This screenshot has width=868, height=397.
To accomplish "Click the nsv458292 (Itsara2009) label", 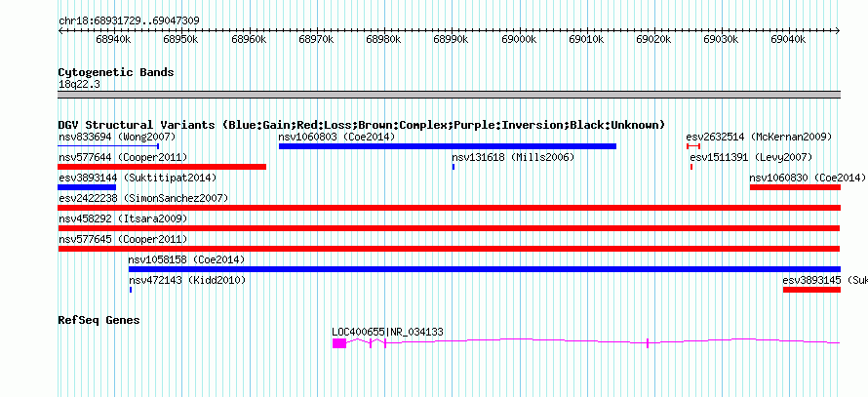I will point(123,218).
